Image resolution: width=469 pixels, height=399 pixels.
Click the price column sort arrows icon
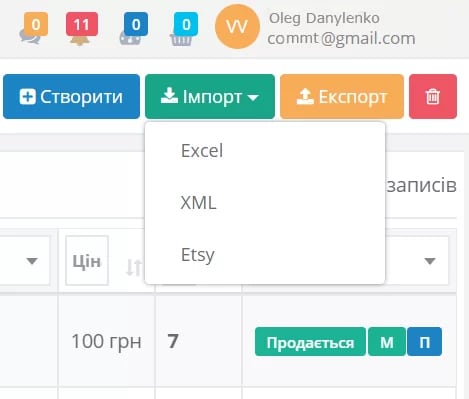pos(133,267)
